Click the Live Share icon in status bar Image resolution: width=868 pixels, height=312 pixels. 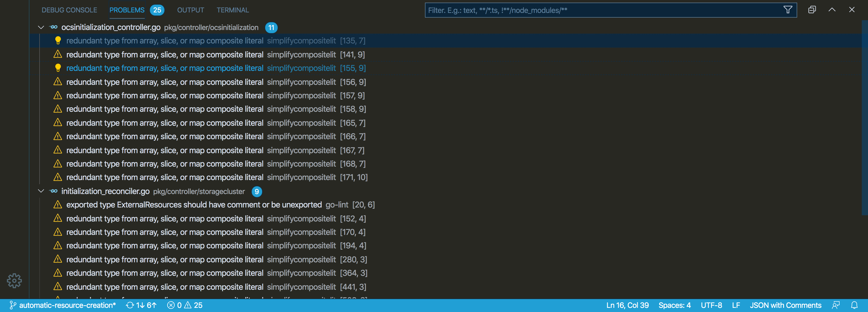(836, 305)
